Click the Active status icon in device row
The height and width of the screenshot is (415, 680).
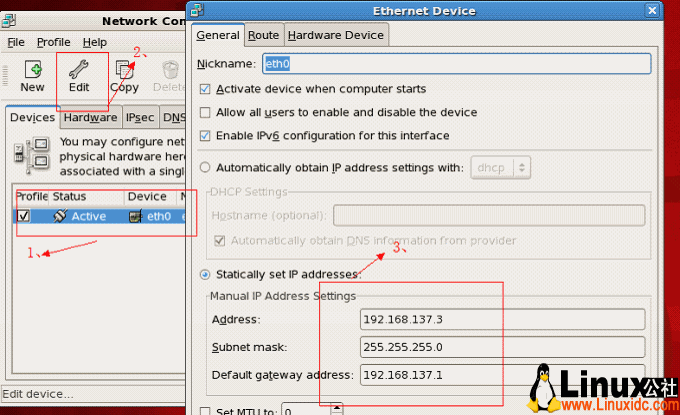60,216
